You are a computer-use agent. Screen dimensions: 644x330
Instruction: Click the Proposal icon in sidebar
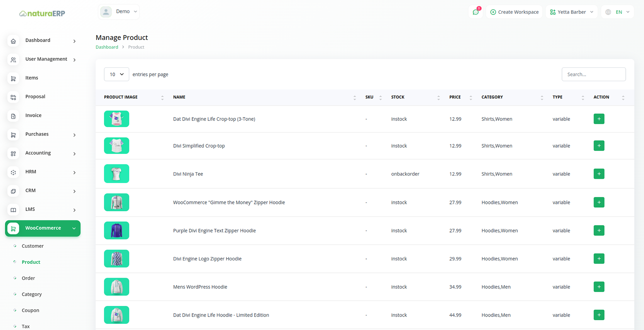tap(13, 97)
